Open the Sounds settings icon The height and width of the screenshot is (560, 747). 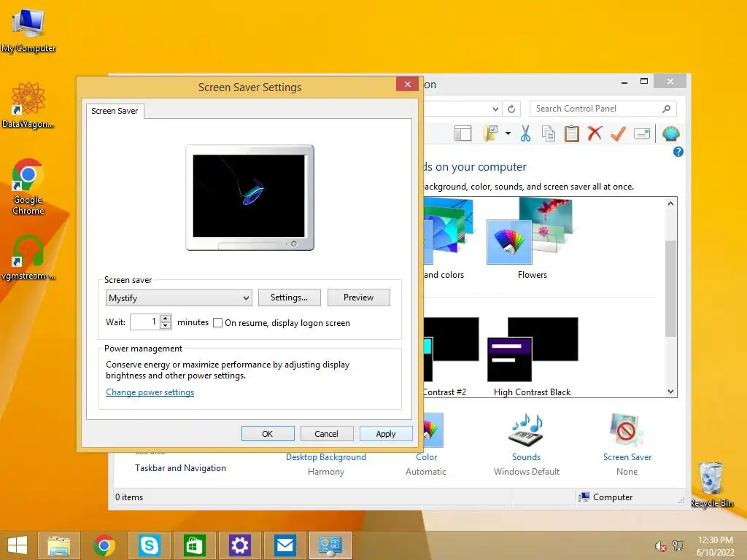coord(526,430)
